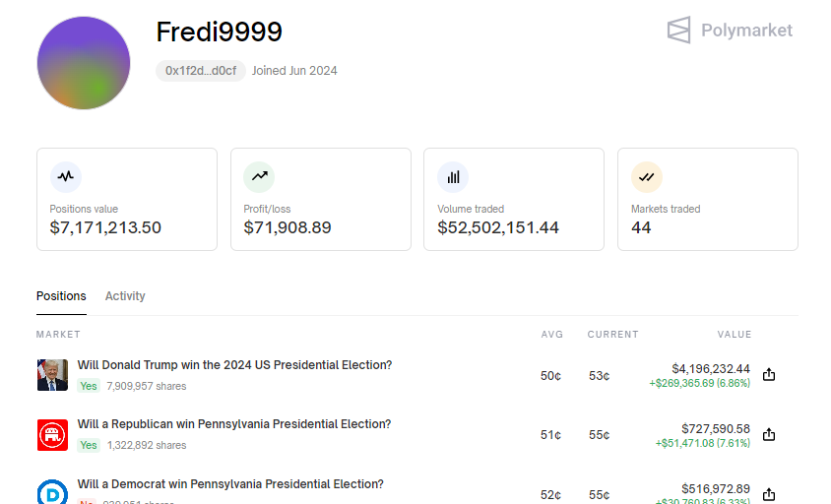Screen dimensions: 831x504
Task: Share the Republican Pennsylvania position
Action: click(x=770, y=434)
